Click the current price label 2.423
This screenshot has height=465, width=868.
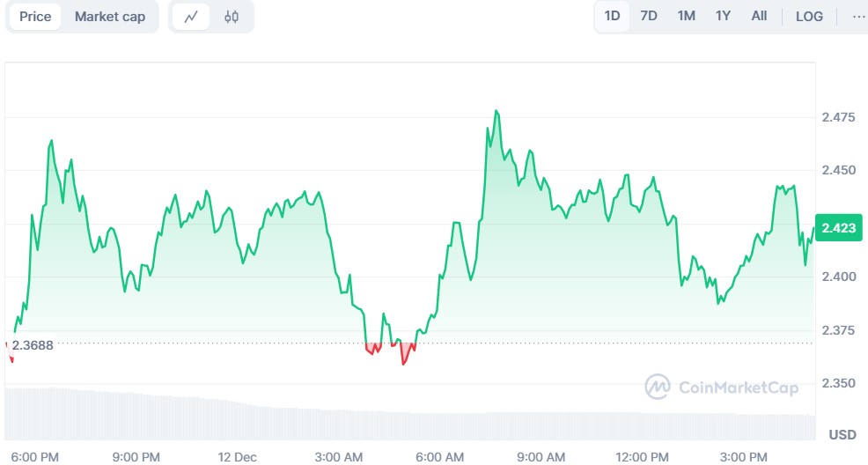pyautogui.click(x=836, y=227)
